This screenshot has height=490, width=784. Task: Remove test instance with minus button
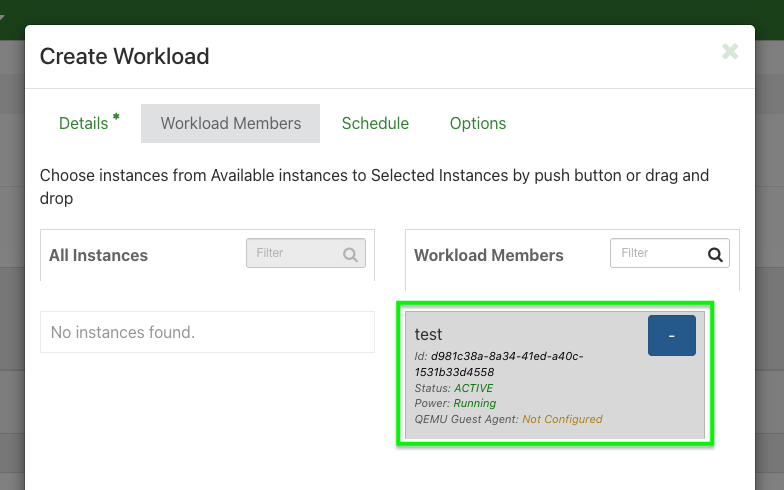672,336
